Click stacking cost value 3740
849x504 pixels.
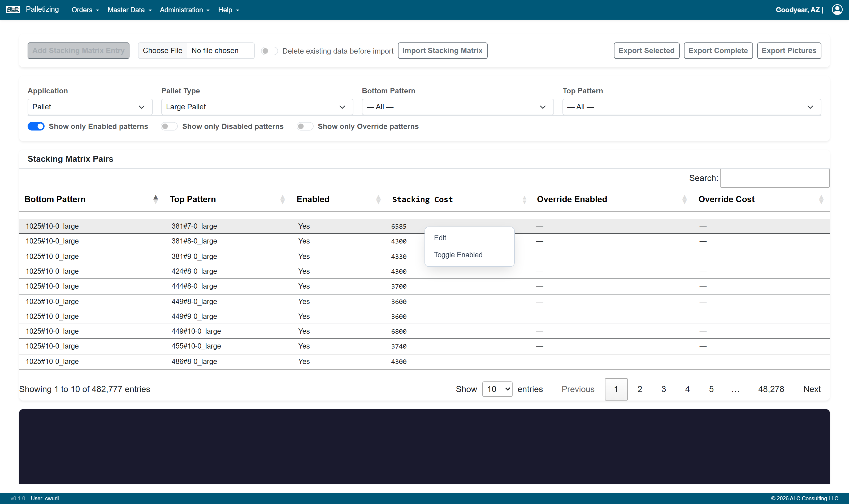[x=399, y=346]
